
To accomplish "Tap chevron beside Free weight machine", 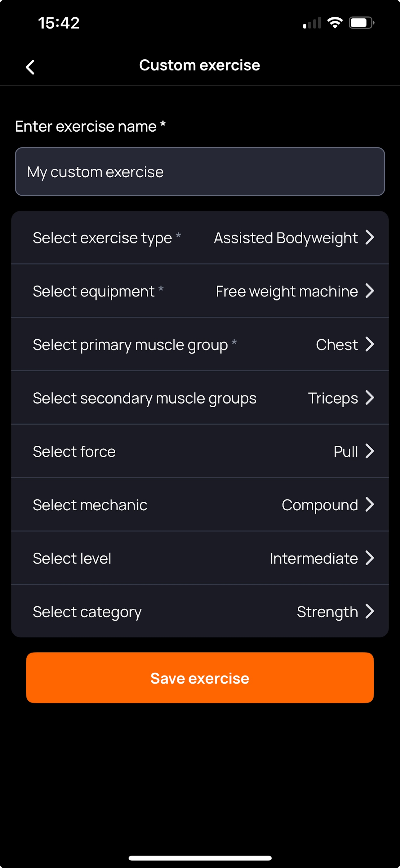I will (370, 291).
